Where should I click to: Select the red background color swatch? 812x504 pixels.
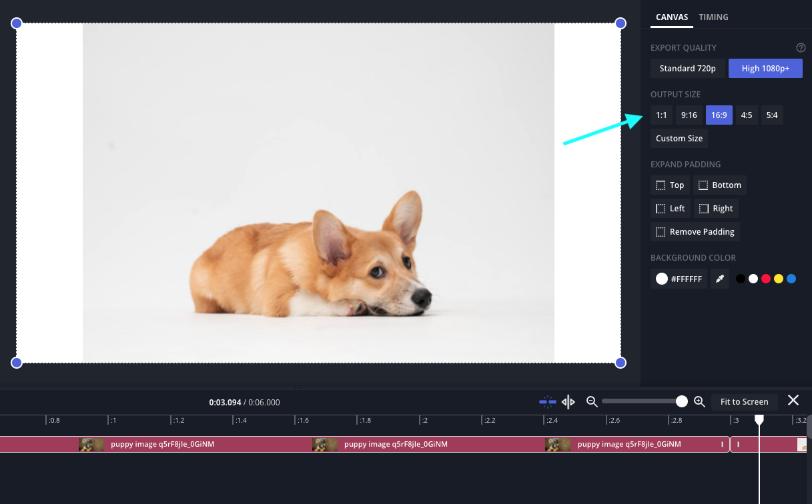coord(766,279)
